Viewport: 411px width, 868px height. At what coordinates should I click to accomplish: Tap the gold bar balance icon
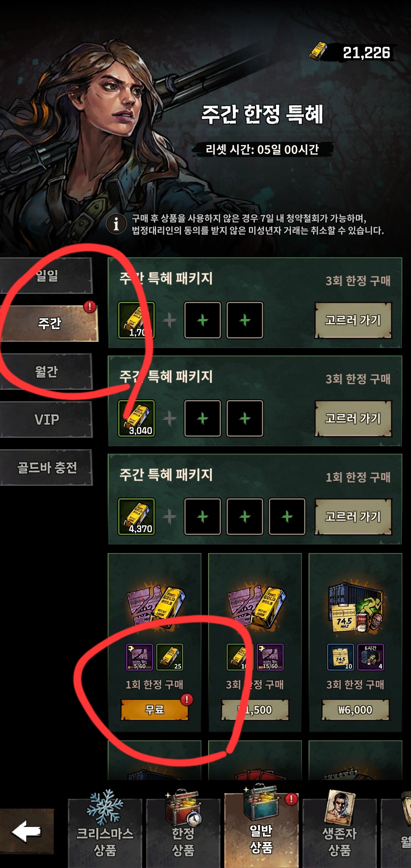click(318, 52)
